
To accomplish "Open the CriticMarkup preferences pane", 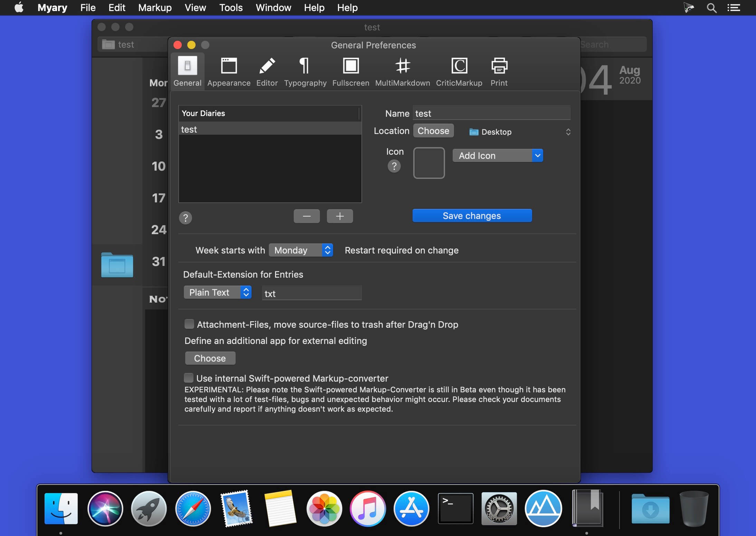I will click(x=459, y=72).
